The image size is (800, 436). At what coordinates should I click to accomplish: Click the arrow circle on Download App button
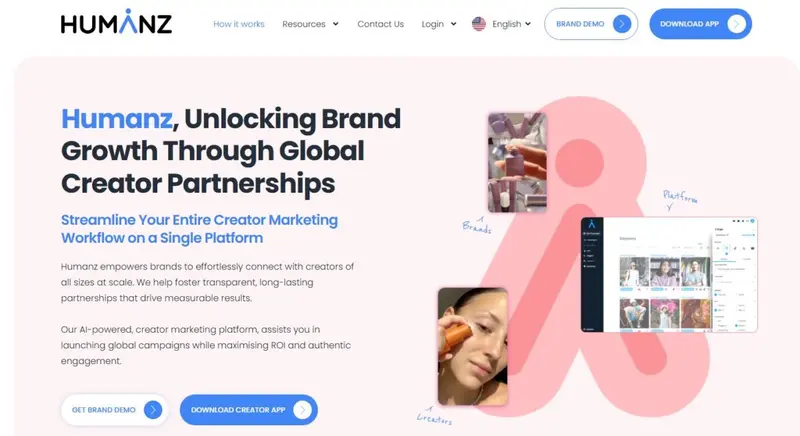[x=736, y=24]
